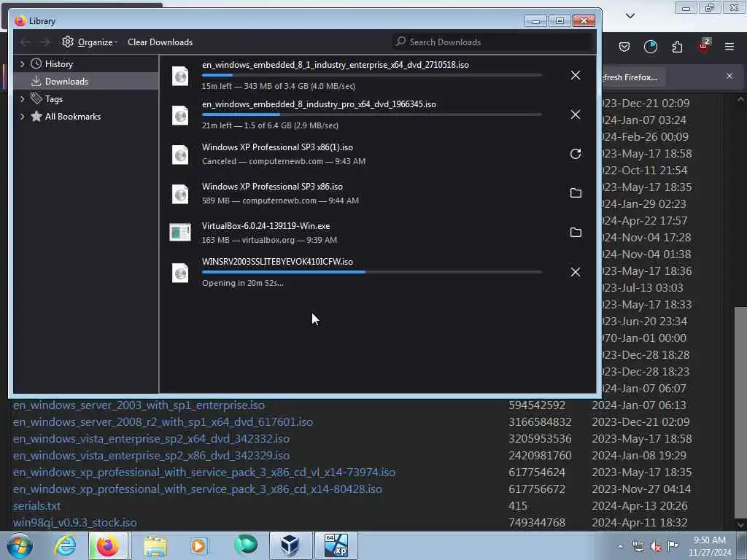Cancel the embedded_8_industry_pro download

[x=575, y=114]
